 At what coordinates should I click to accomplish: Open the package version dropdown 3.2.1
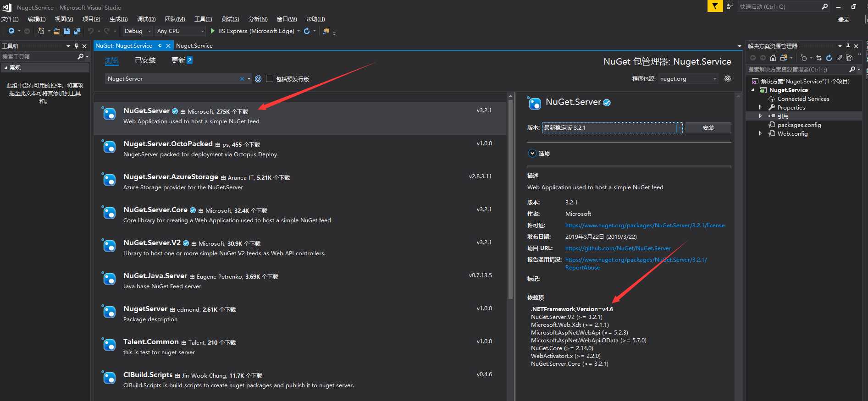613,128
